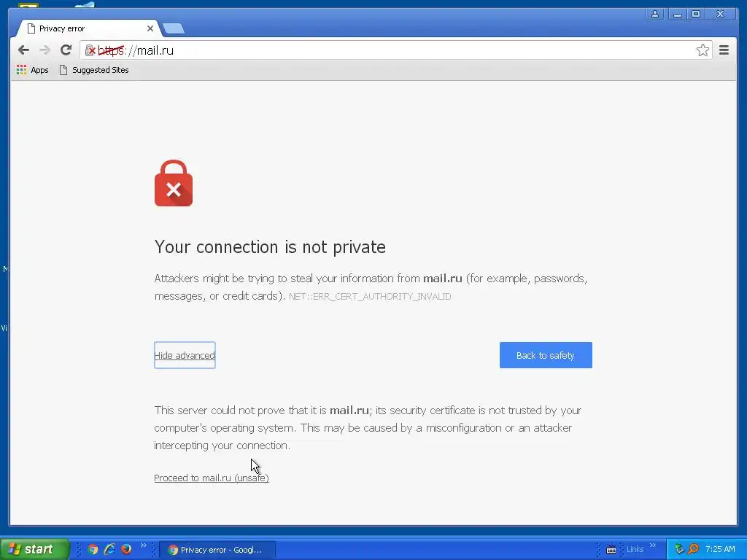Click the Chrome user profile button

(655, 14)
